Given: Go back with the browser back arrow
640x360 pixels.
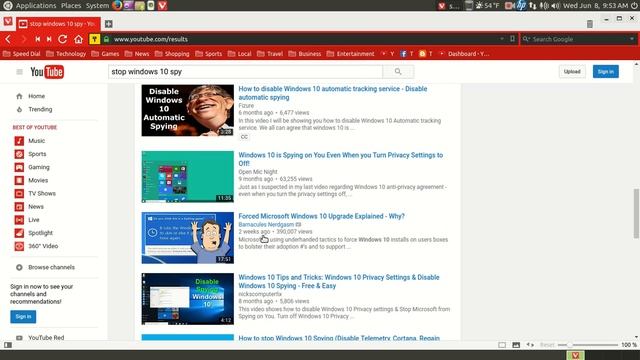Looking at the screenshot, I should point(8,39).
